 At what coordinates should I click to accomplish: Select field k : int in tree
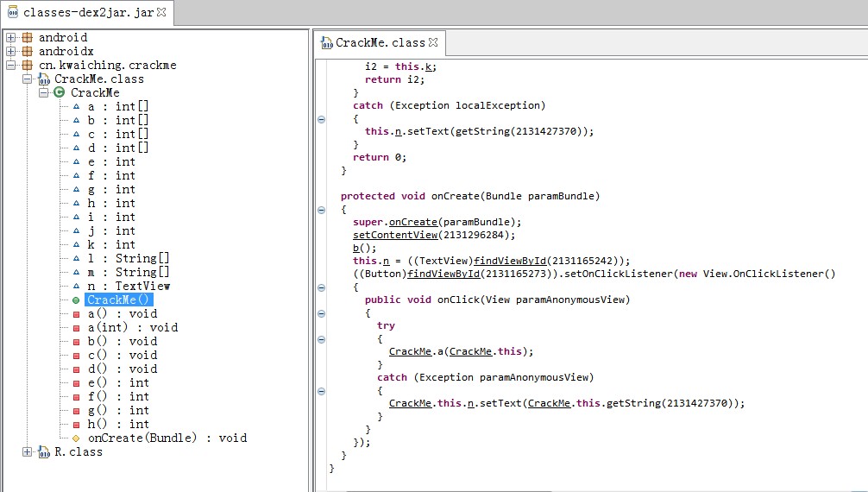(111, 244)
